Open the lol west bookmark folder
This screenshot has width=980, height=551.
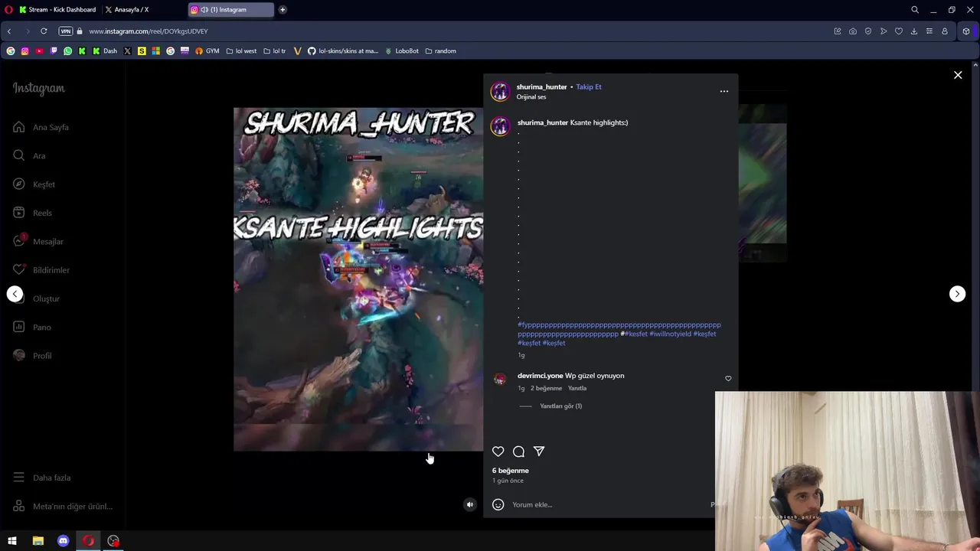241,51
